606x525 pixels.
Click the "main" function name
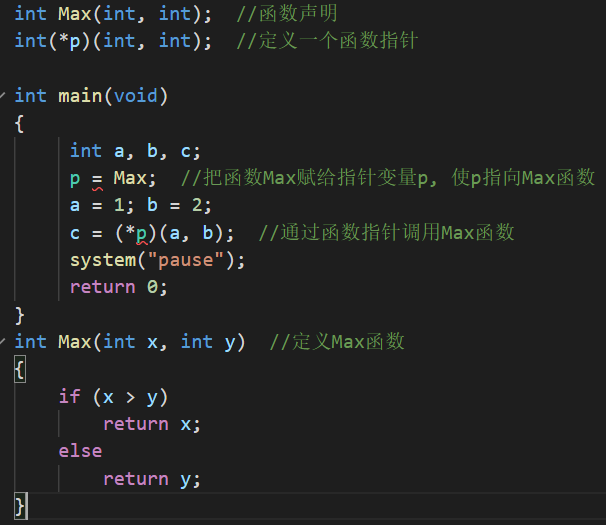(x=80, y=96)
